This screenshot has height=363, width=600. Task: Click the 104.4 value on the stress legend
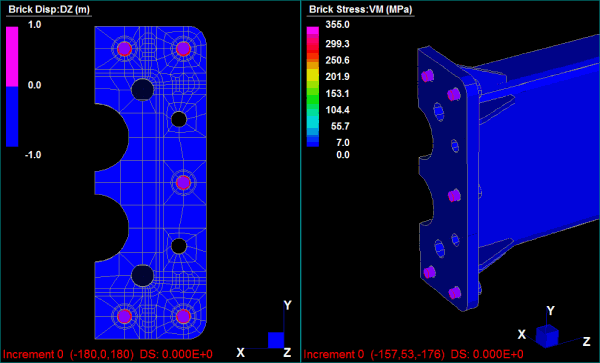[x=337, y=110]
